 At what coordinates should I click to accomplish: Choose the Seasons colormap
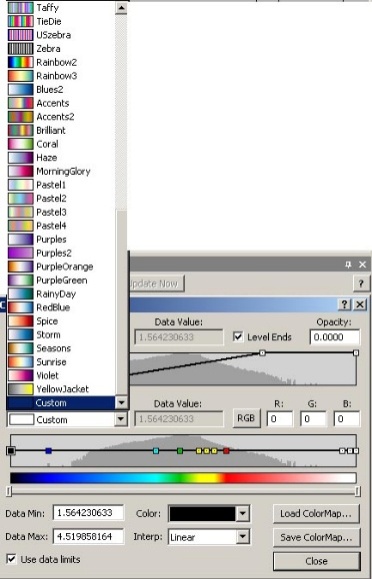click(x=61, y=348)
